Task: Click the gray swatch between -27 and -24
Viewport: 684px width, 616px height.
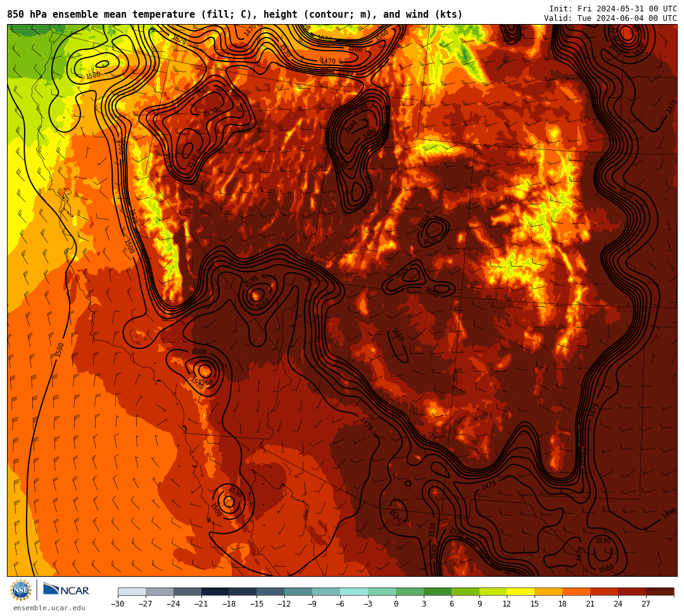Action: click(160, 591)
